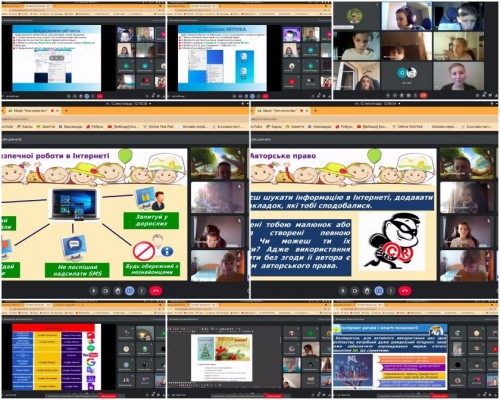Select tree-background participant beside Авторське право slide
Screen dimensions: 500x400
tap(467, 163)
